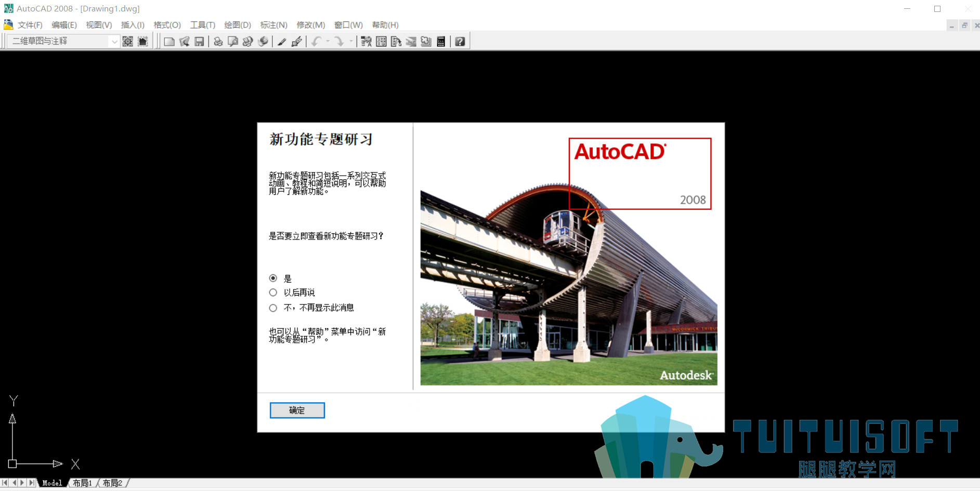Open the QuickCalc calculator icon

pos(441,42)
